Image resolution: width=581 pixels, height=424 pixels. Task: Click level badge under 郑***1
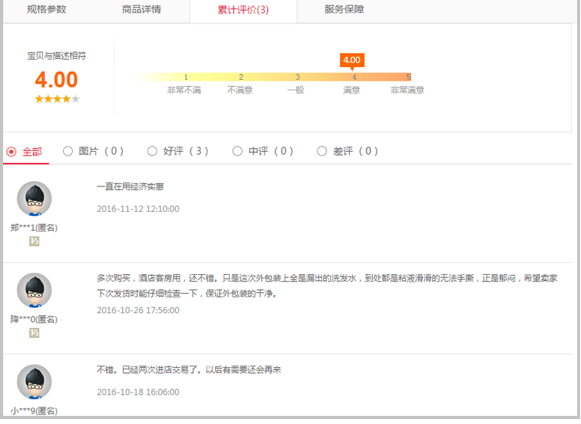[x=34, y=242]
